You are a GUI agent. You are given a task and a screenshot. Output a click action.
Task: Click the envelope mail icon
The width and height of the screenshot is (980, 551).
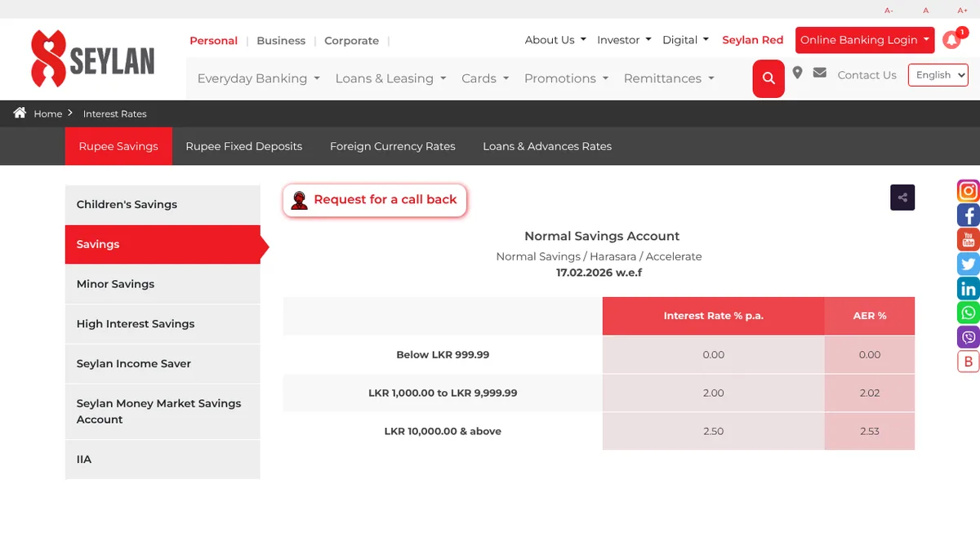pos(819,73)
